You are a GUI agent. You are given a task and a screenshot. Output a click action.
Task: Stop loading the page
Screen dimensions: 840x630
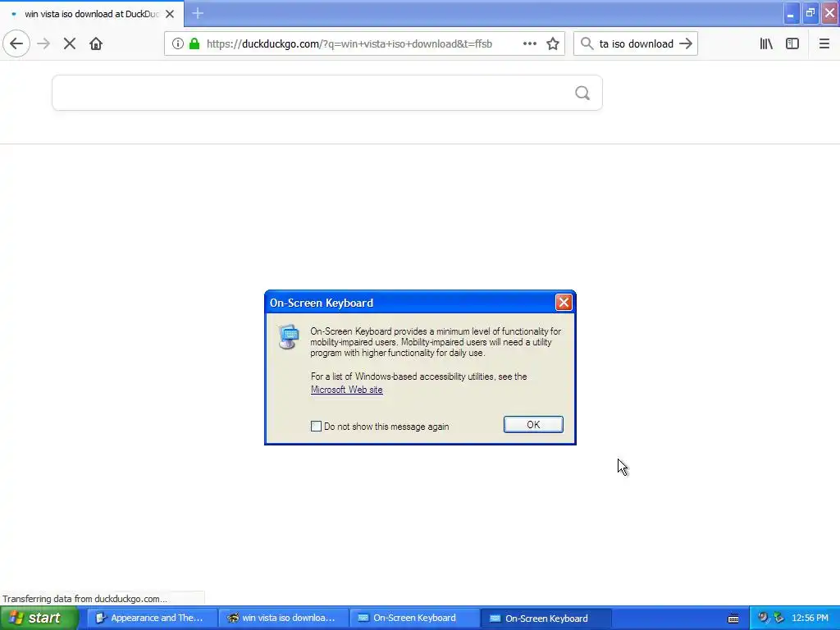pyautogui.click(x=70, y=44)
